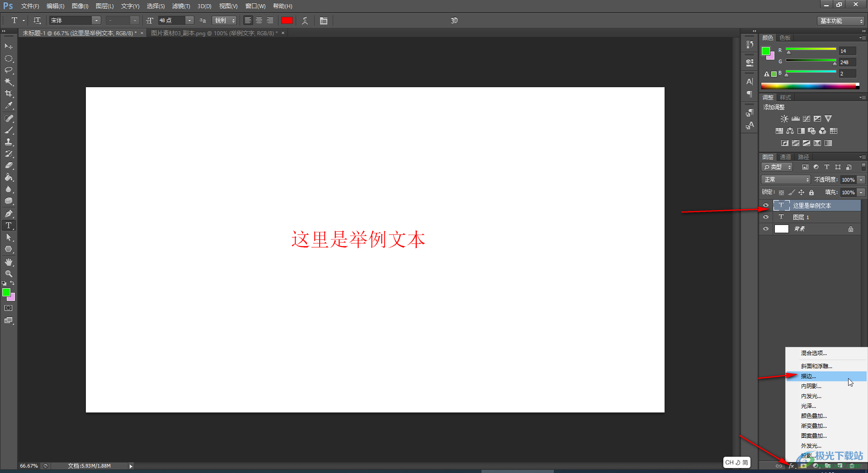
Task: Select the Brush tool
Action: (x=9, y=130)
